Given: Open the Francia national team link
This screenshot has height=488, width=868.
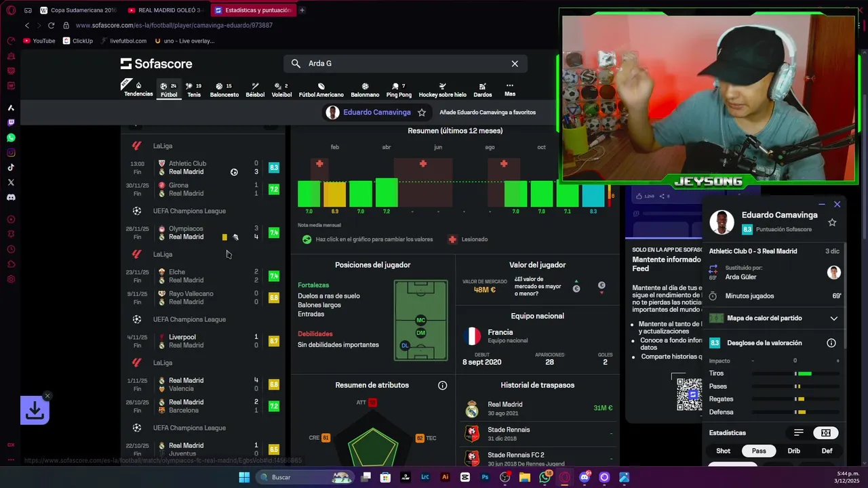Looking at the screenshot, I should (500, 332).
